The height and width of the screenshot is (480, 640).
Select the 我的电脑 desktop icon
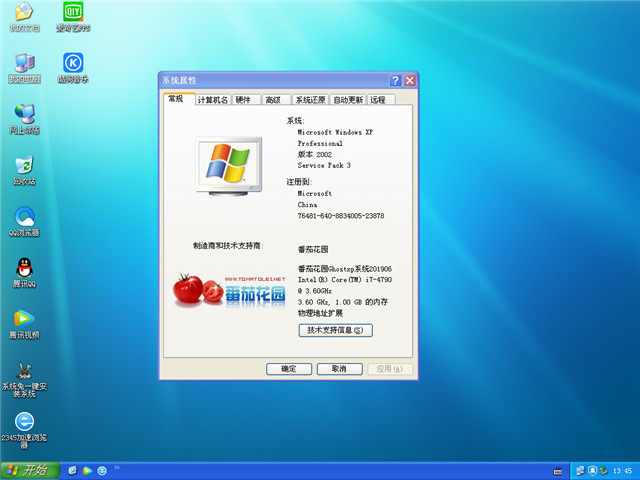[24, 68]
